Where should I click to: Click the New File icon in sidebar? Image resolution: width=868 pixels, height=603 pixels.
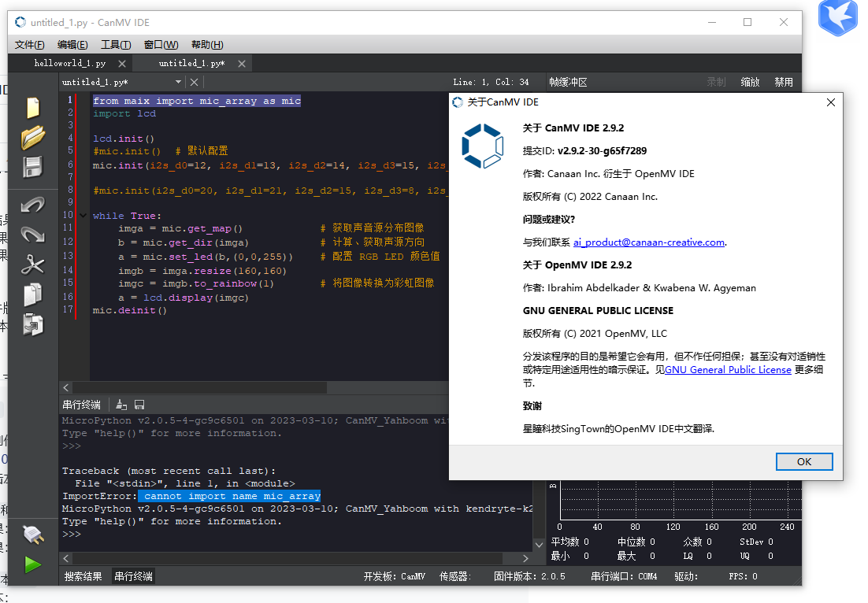(32, 108)
